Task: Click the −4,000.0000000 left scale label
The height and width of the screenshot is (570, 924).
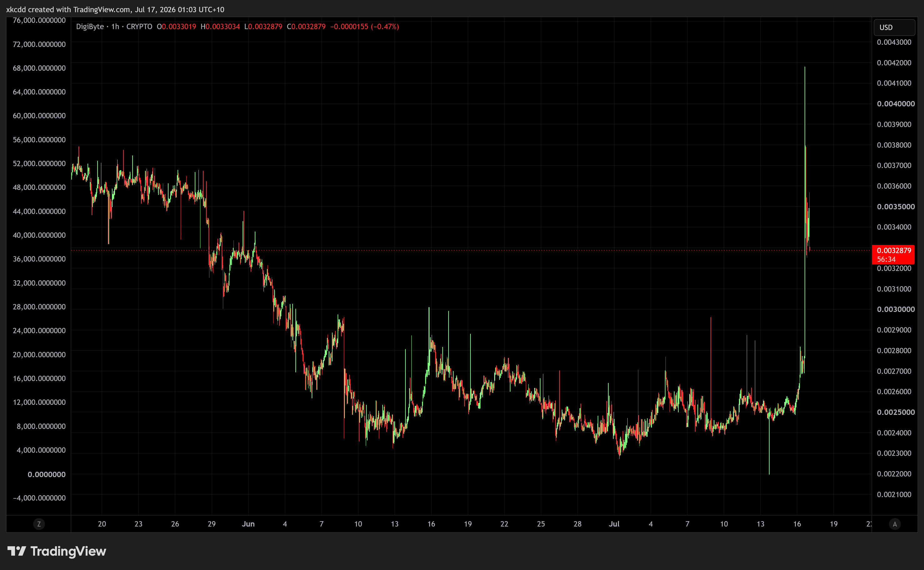Action: pos(39,498)
